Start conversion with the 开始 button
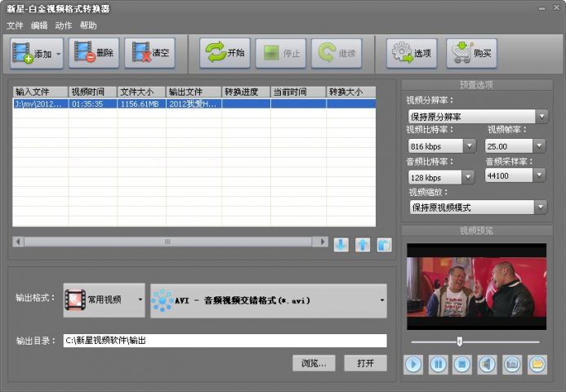The width and height of the screenshot is (566, 392). coord(225,53)
